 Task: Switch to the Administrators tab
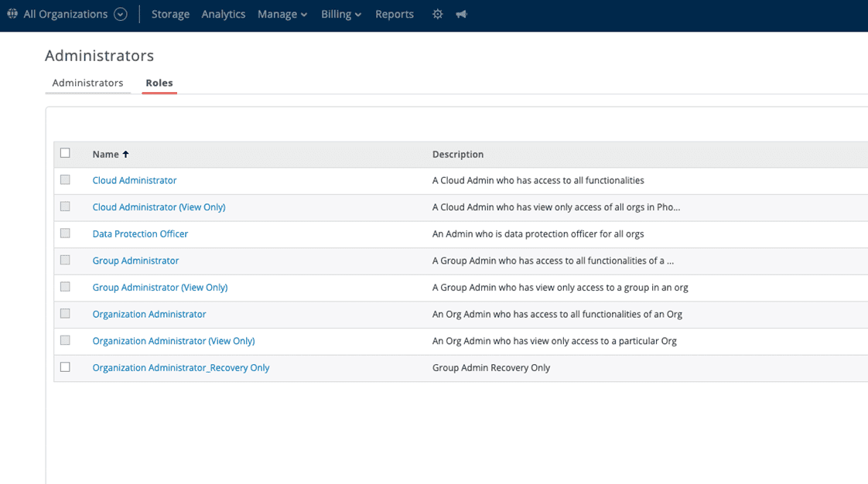87,83
